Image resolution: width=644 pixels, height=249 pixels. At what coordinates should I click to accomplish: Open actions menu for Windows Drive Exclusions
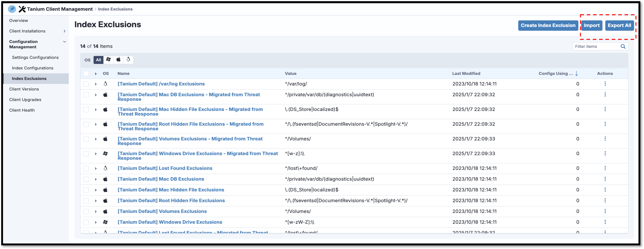(x=605, y=222)
